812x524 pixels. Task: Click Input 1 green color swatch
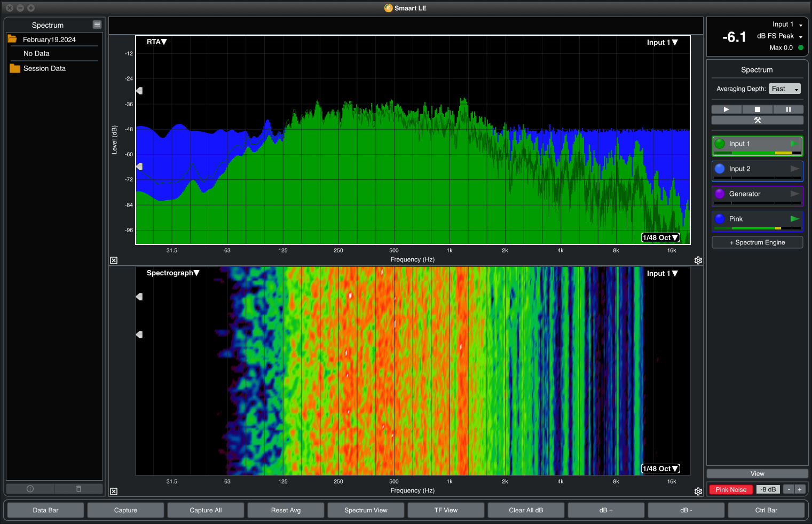click(720, 144)
